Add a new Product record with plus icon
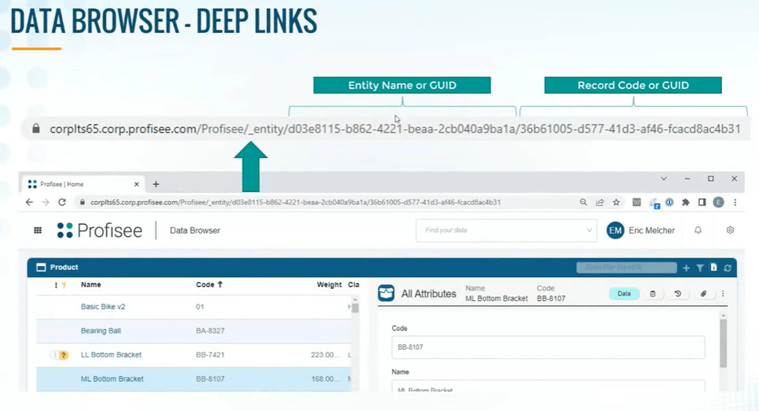Viewport: 759px width, 411px height. 686,268
